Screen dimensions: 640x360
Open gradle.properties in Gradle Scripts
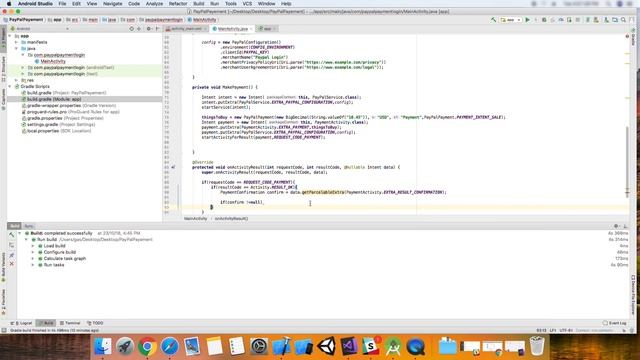[64, 118]
